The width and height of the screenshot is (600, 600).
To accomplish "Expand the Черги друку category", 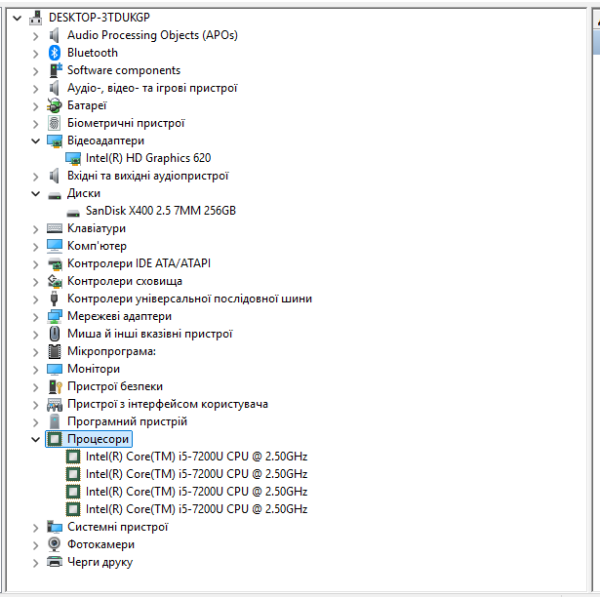I will pyautogui.click(x=36, y=563).
